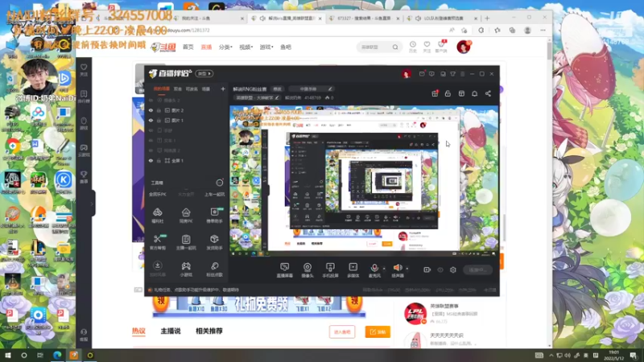
Task: Open the settings gear in the streaming app
Action: [453, 269]
